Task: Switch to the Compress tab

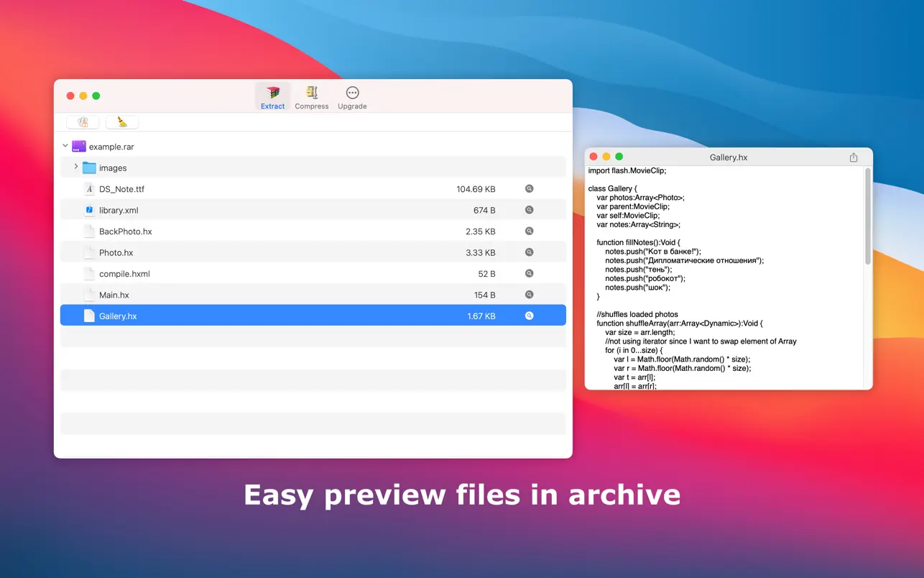Action: point(311,97)
